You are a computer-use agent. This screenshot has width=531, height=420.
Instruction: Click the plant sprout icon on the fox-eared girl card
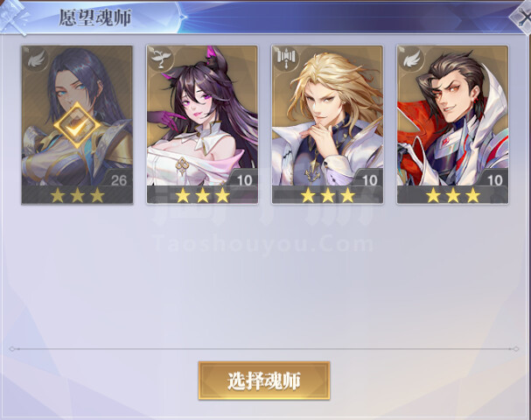coord(161,59)
